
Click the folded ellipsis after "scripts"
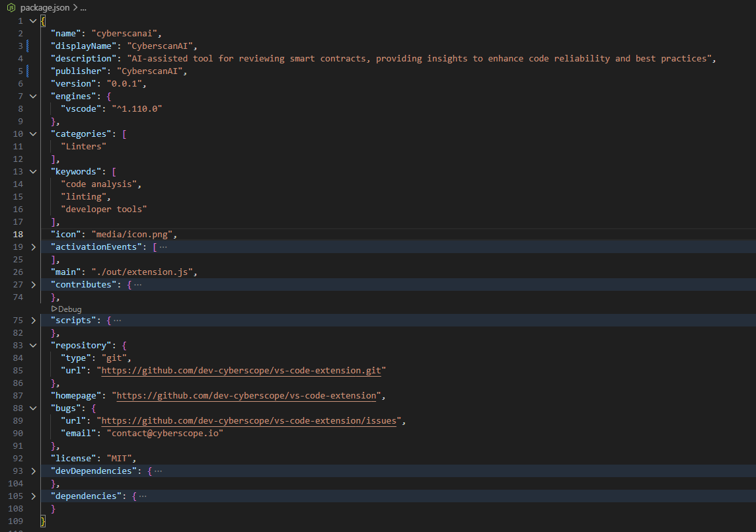coord(117,321)
